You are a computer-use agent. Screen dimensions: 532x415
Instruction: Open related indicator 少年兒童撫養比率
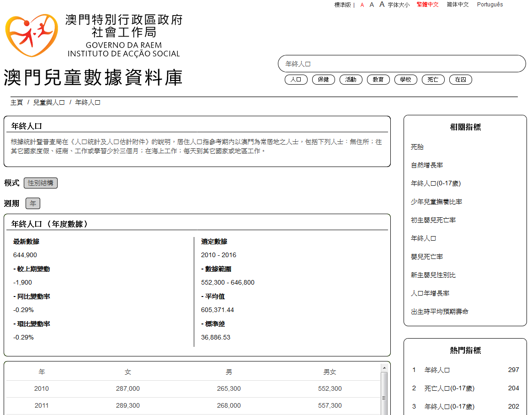[x=436, y=202]
